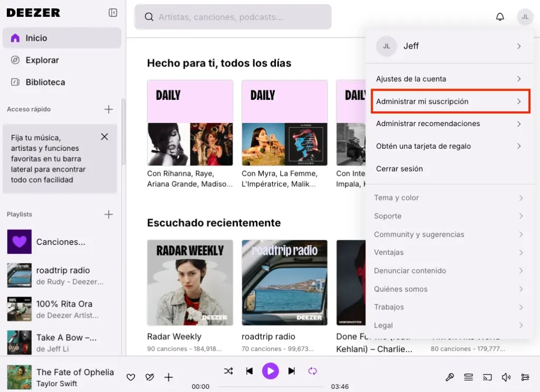Select Administrar mi suscripción

pyautogui.click(x=450, y=101)
